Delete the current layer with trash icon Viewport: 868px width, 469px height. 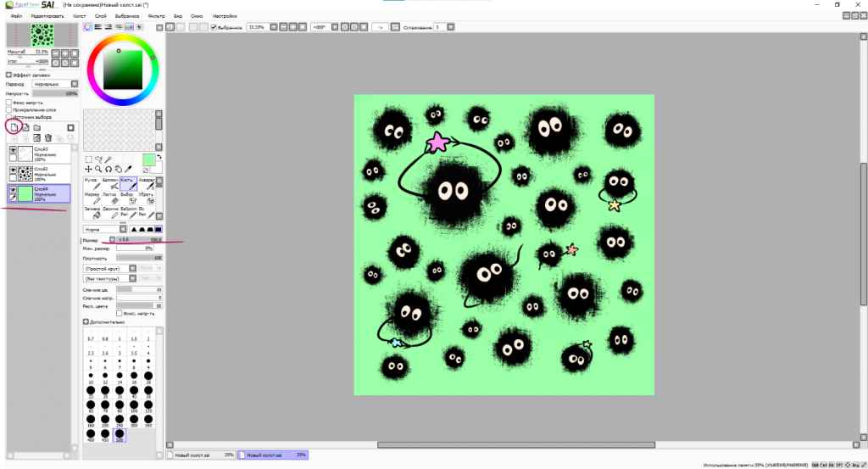click(48, 138)
